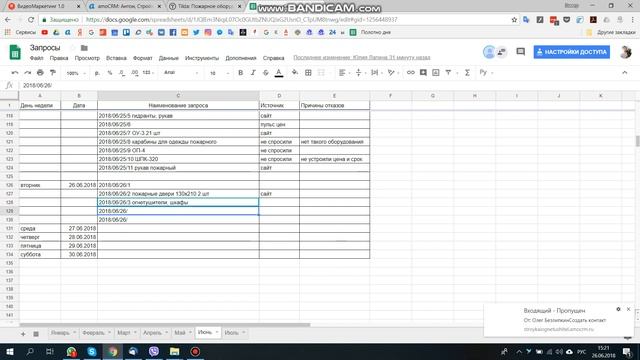Format the number as currency
This screenshot has height=360, width=640.
[x=97, y=73]
